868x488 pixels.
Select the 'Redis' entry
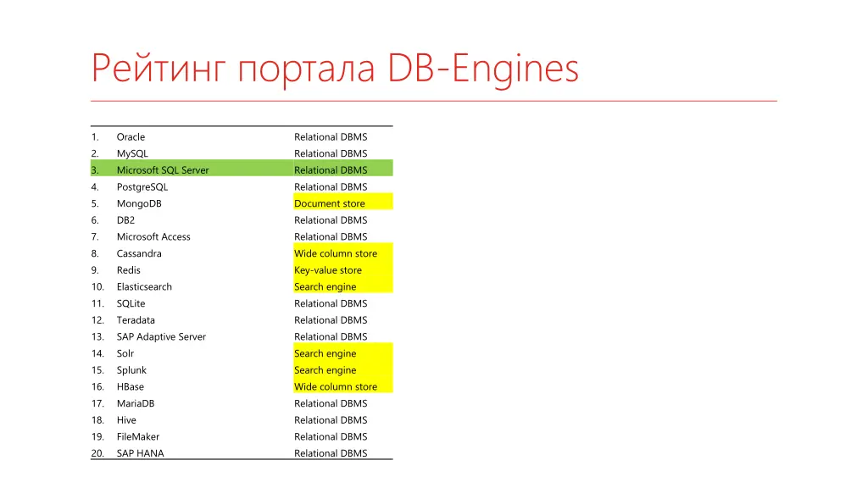pyautogui.click(x=129, y=270)
